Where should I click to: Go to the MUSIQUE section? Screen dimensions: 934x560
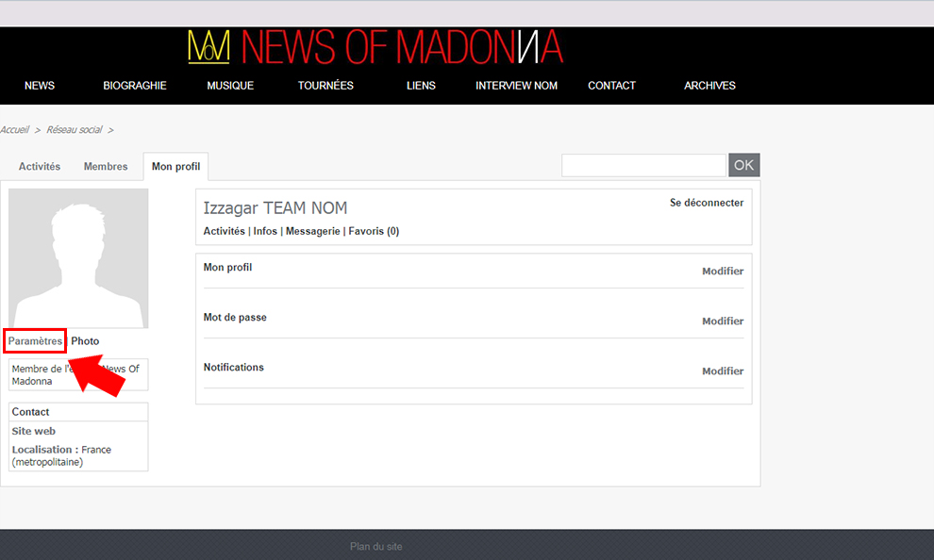230,86
